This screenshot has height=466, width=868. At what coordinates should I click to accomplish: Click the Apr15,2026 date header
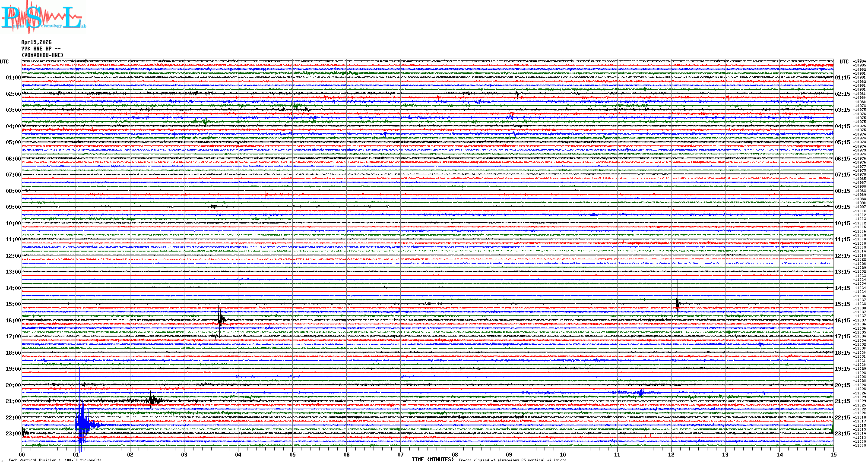pos(36,42)
